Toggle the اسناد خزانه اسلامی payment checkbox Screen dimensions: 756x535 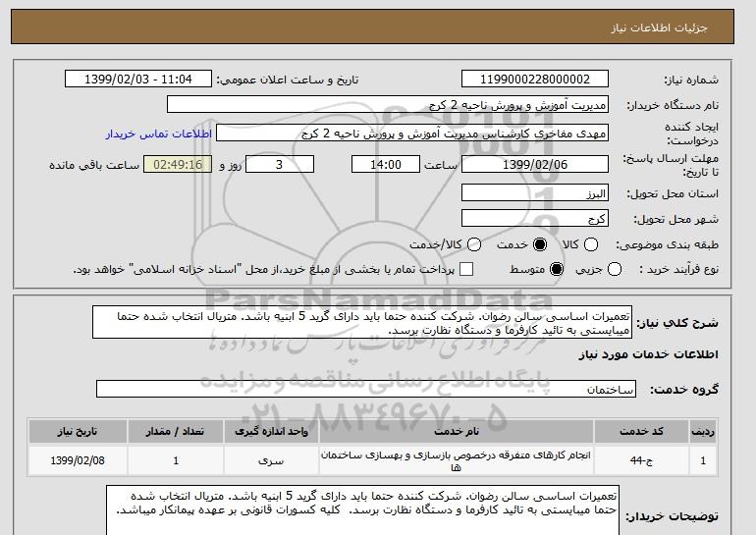click(x=466, y=269)
